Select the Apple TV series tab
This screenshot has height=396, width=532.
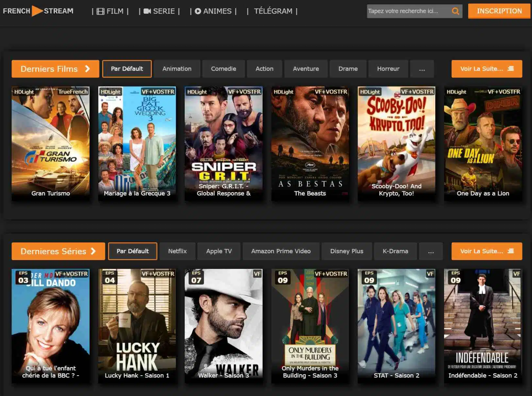(x=219, y=251)
